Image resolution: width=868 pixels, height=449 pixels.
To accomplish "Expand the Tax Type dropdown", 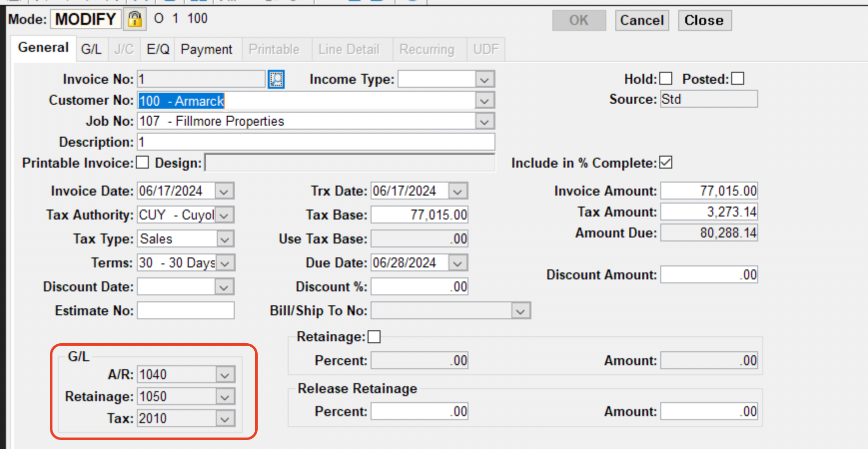I will [224, 239].
